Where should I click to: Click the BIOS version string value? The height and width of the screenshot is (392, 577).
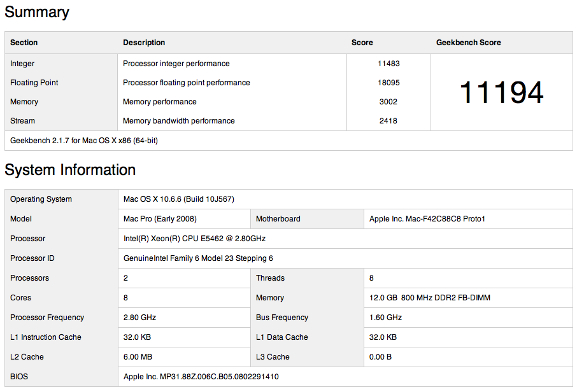coord(201,377)
